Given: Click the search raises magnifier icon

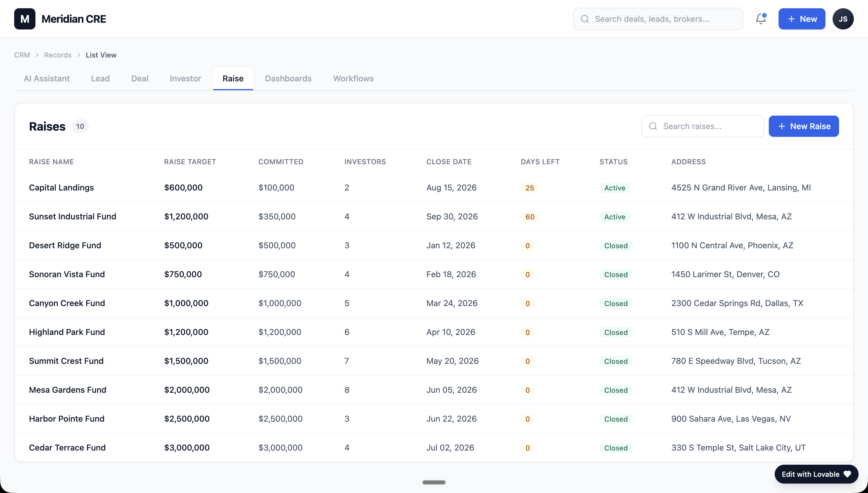Looking at the screenshot, I should [x=653, y=126].
